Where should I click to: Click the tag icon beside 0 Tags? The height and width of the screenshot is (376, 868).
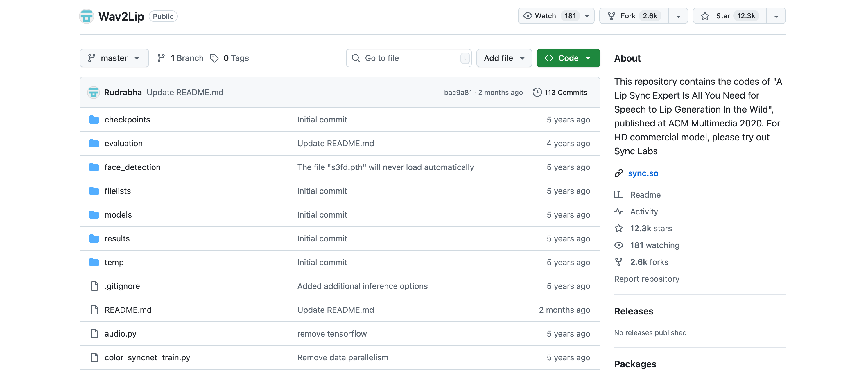(214, 58)
